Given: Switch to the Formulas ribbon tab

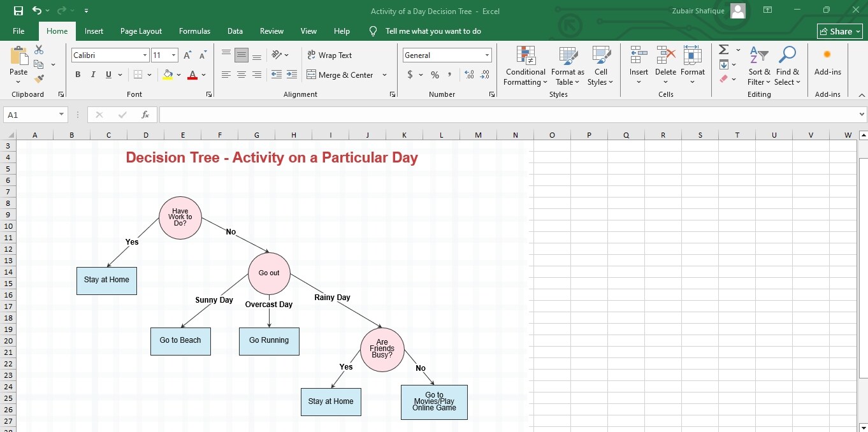Looking at the screenshot, I should [194, 31].
